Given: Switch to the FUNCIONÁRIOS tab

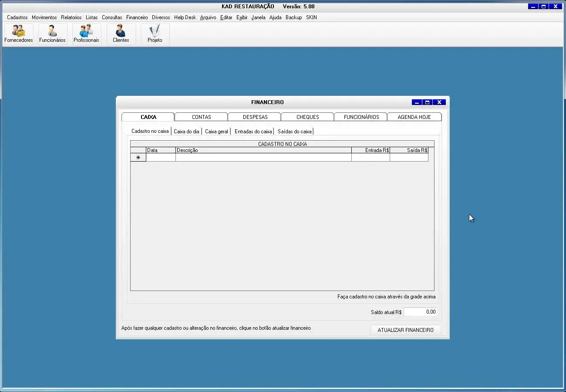Looking at the screenshot, I should [361, 117].
